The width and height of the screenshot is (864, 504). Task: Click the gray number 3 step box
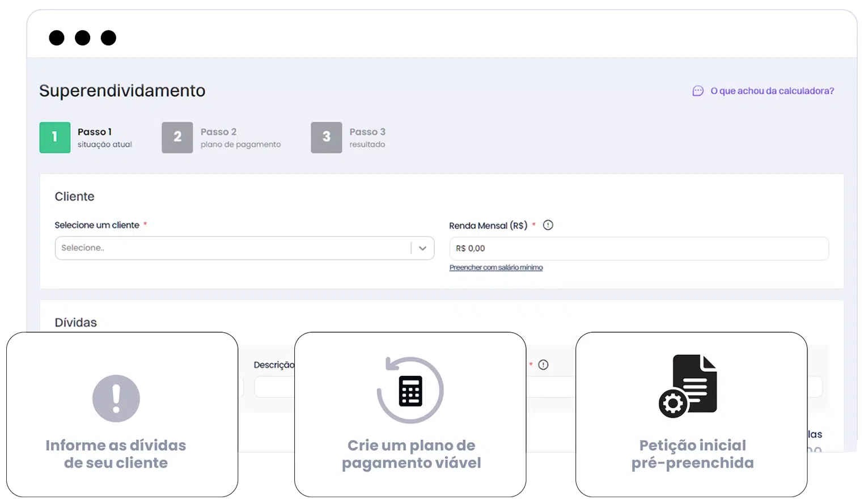327,137
